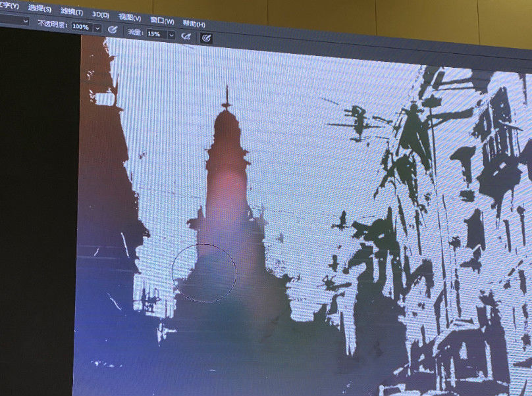The height and width of the screenshot is (396, 532).
Task: Open the opacity slider dropdown arrow
Action: click(97, 28)
